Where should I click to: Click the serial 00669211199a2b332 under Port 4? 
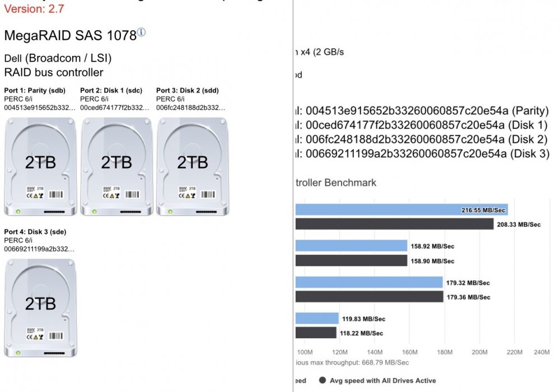point(39,249)
